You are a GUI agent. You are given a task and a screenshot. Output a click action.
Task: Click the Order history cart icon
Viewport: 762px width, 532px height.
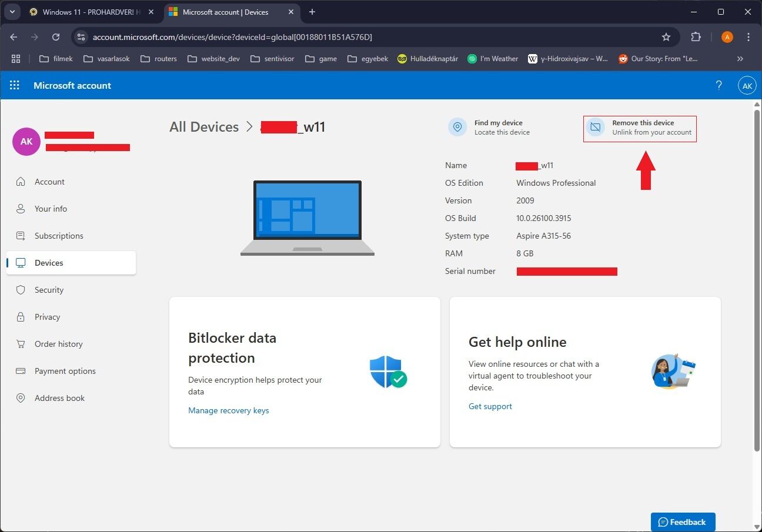point(21,344)
